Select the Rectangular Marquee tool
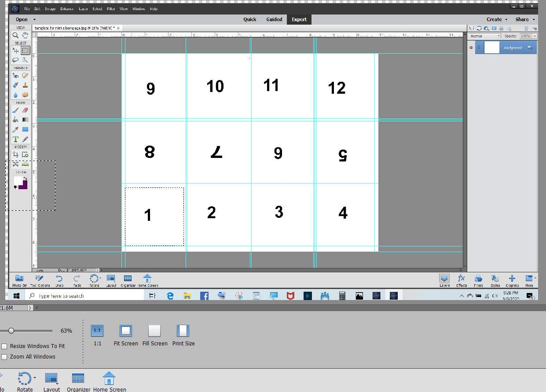Image resolution: width=546 pixels, height=392 pixels. point(25,51)
